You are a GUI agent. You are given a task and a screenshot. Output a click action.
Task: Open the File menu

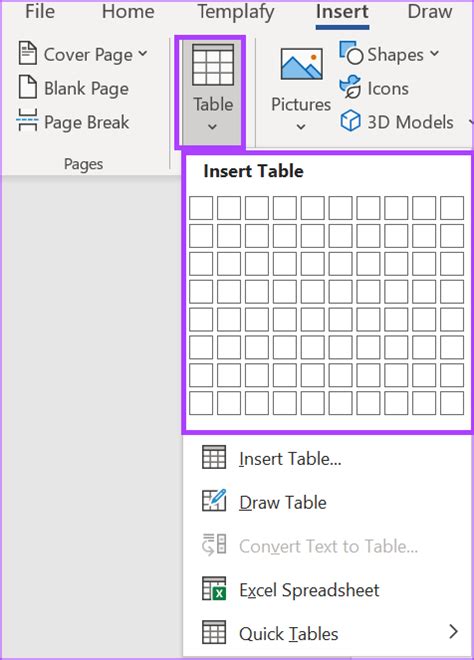pyautogui.click(x=40, y=11)
